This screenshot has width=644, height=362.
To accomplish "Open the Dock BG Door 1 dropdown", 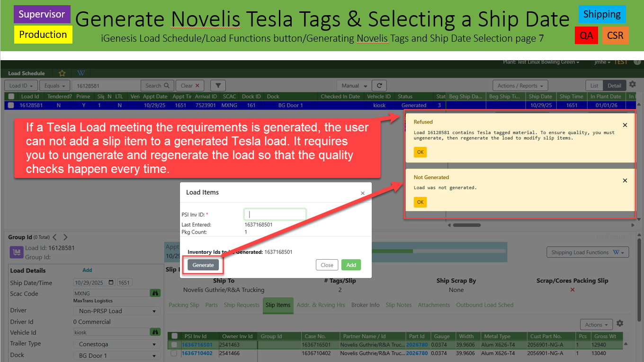I will tap(116, 355).
